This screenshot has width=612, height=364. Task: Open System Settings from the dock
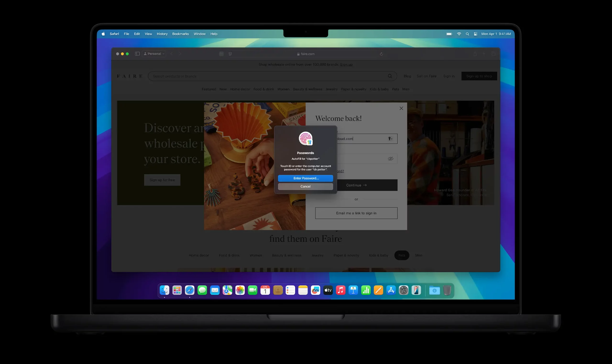coord(404,290)
